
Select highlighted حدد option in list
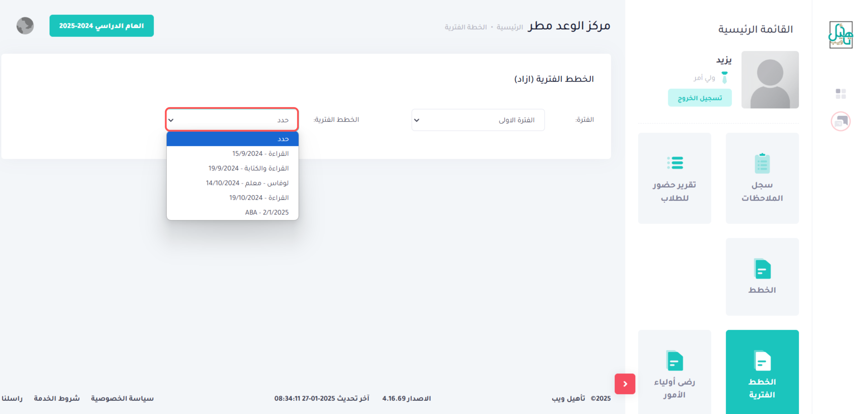coord(233,139)
